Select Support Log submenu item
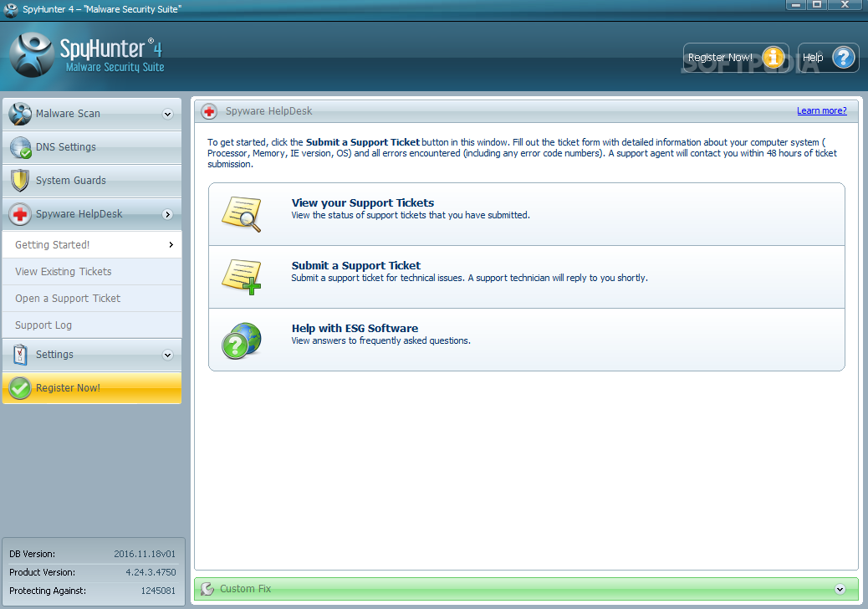 tap(92, 325)
